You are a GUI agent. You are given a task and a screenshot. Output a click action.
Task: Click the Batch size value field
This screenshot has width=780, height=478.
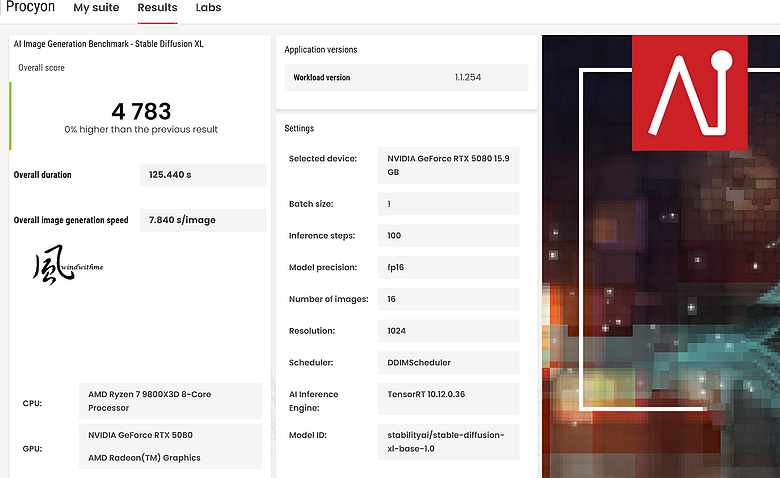[448, 204]
